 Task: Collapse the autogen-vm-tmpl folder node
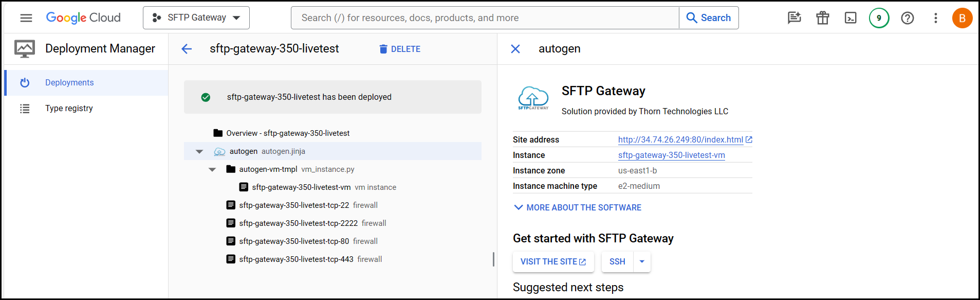[x=212, y=170]
